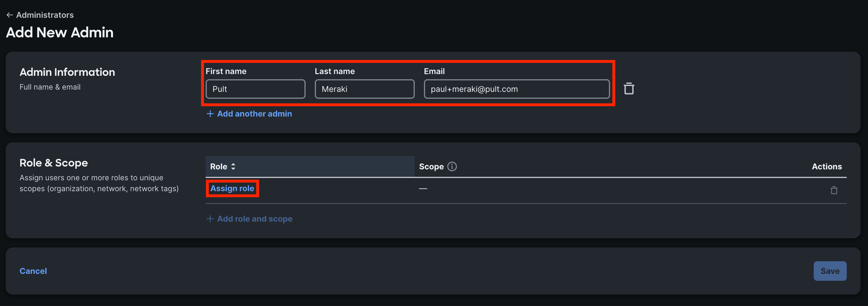Delete this admin entry with the trash icon

coord(629,88)
